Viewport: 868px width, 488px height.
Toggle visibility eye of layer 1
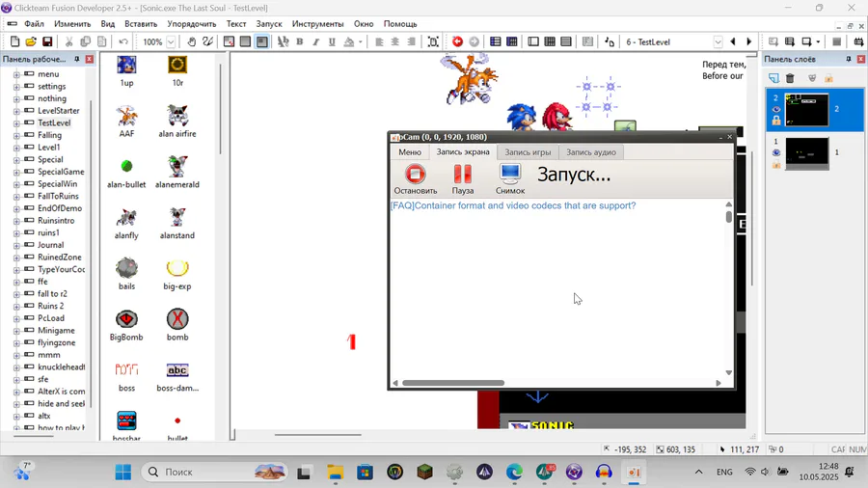776,152
